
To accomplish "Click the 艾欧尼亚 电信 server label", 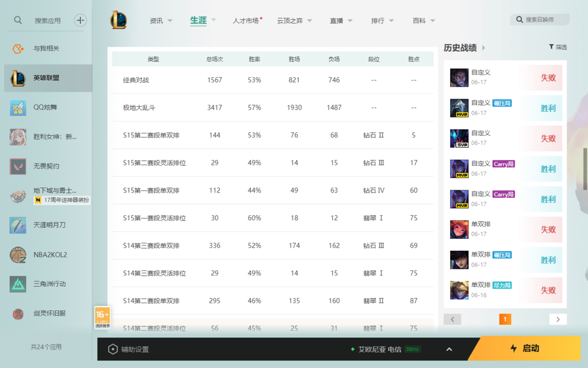I will tap(379, 349).
